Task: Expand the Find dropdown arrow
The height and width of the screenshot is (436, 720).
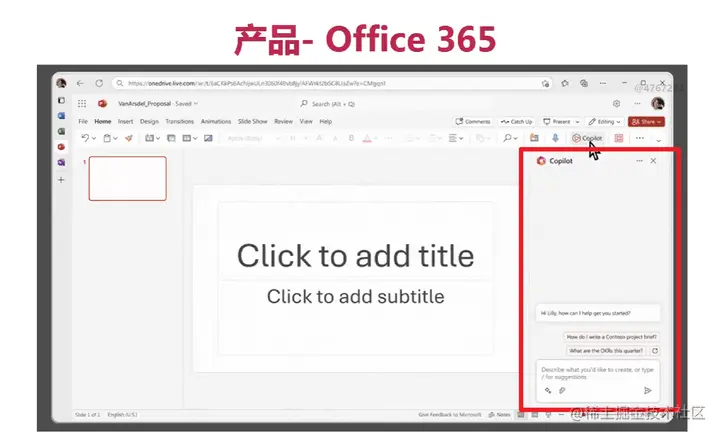Action: 516,138
